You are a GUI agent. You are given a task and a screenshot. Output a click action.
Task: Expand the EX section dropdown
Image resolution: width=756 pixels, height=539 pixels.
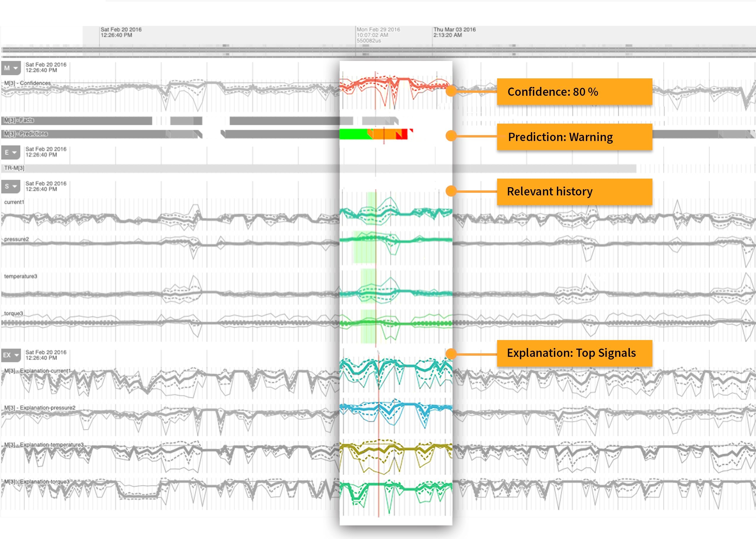[x=11, y=355]
